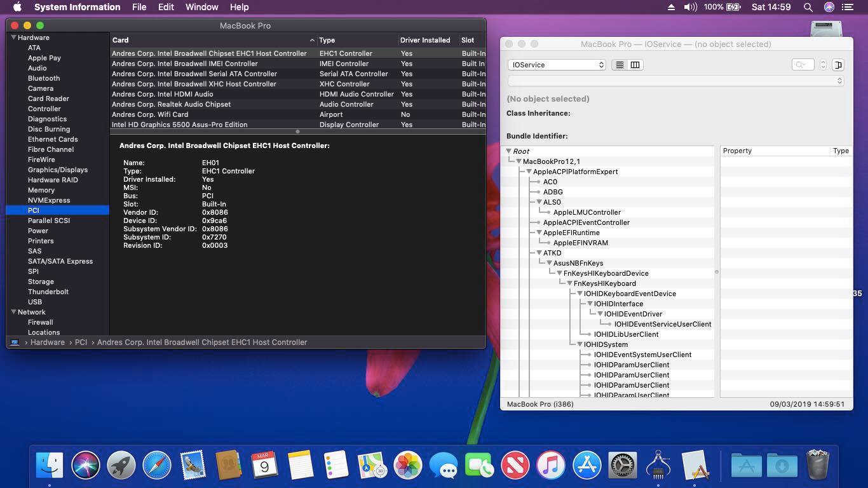Toggle the inspector side panel button

tap(838, 65)
